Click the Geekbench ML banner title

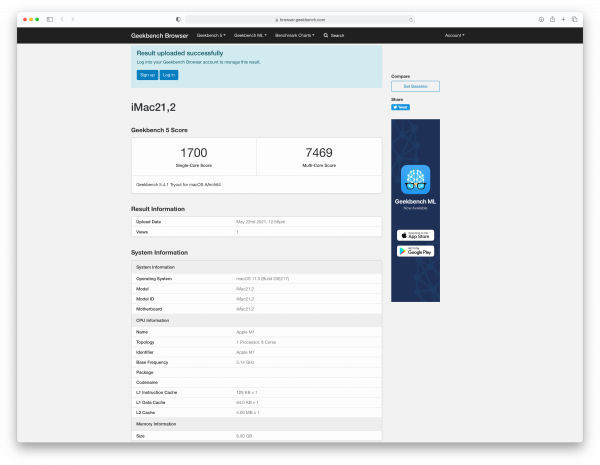pos(415,202)
